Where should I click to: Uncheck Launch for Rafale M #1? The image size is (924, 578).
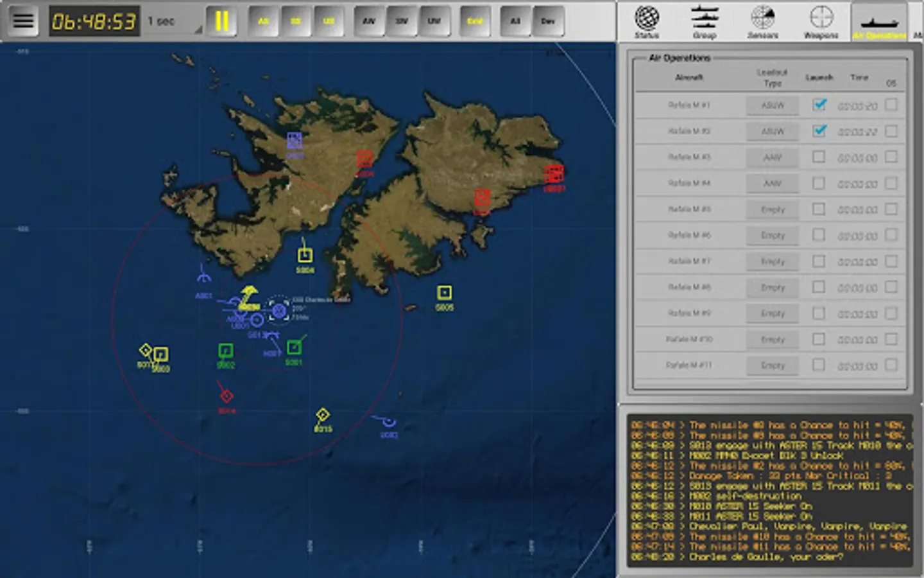point(819,105)
